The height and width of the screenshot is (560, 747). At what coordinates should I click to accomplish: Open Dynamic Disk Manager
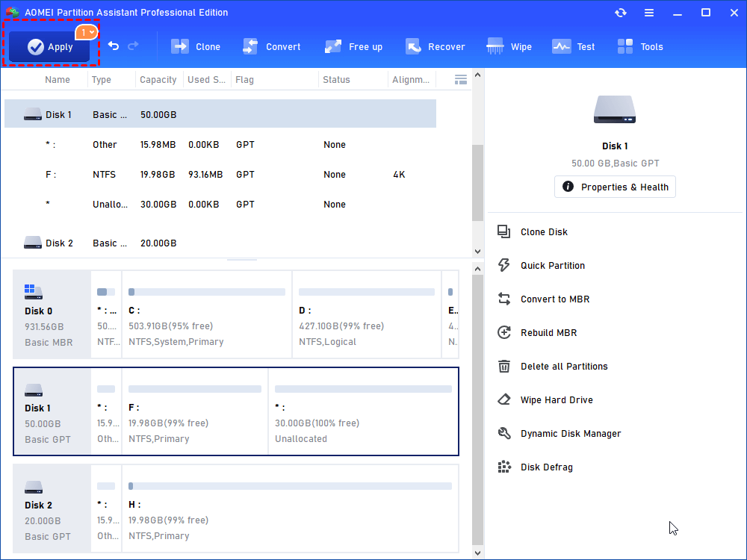[571, 433]
